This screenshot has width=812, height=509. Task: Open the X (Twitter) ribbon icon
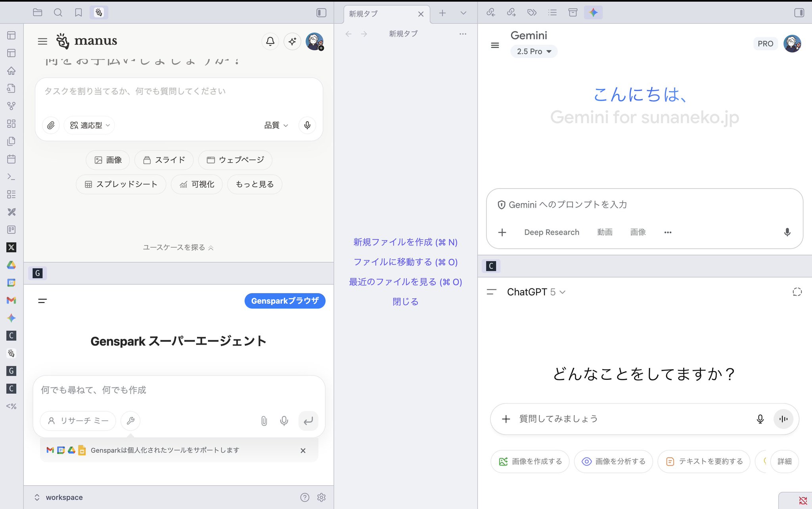coord(11,248)
